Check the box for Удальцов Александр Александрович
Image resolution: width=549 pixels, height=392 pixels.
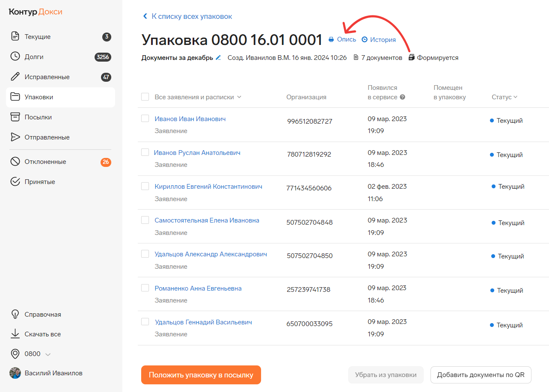[x=145, y=254]
